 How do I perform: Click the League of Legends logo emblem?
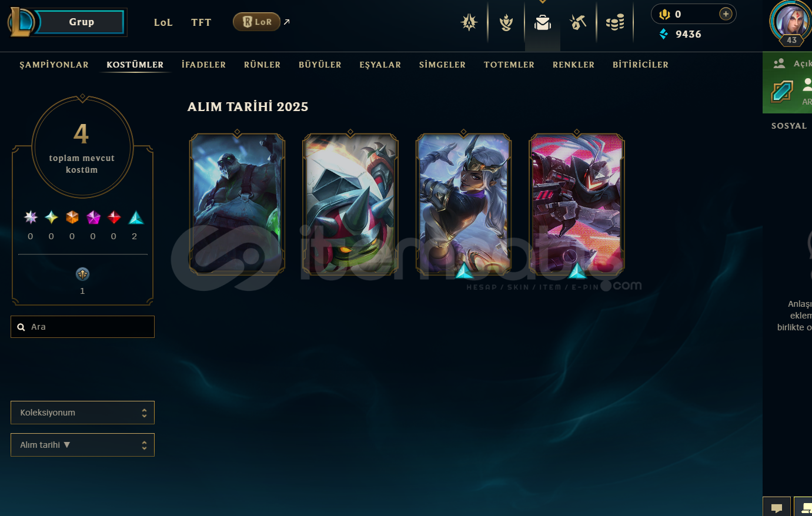(21, 22)
